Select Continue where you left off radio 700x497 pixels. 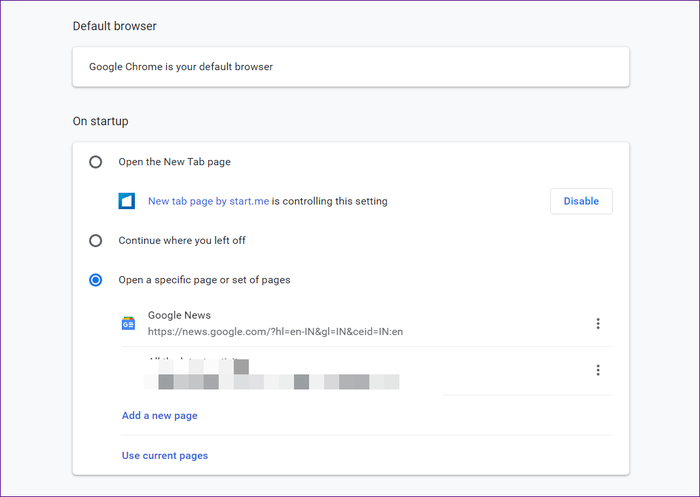click(x=96, y=241)
